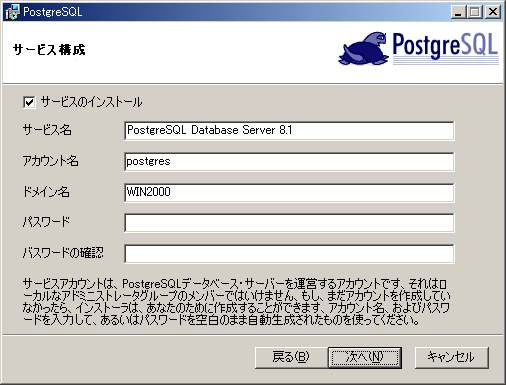Toggle the サービスのインストール checkbox
This screenshot has height=385, width=506.
pyautogui.click(x=29, y=102)
